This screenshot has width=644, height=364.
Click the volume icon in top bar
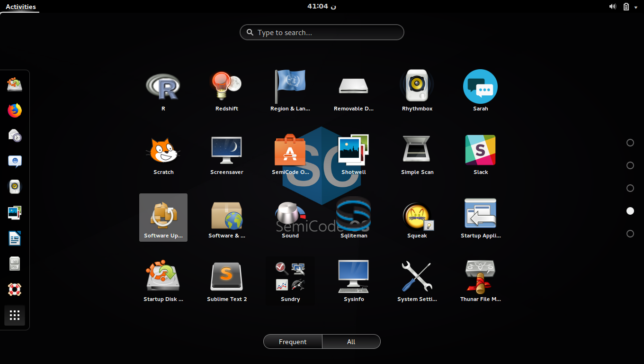613,6
